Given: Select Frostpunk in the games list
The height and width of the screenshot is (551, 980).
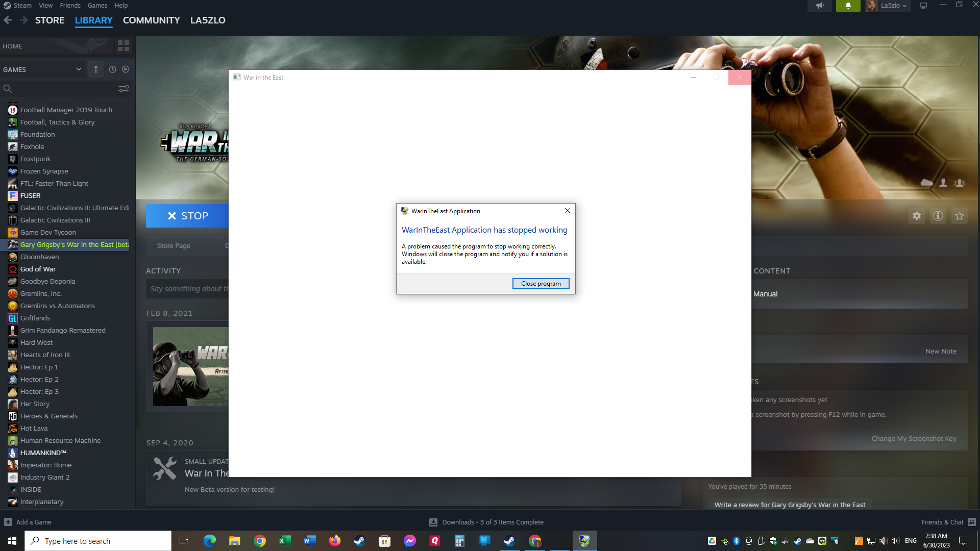Looking at the screenshot, I should [35, 159].
